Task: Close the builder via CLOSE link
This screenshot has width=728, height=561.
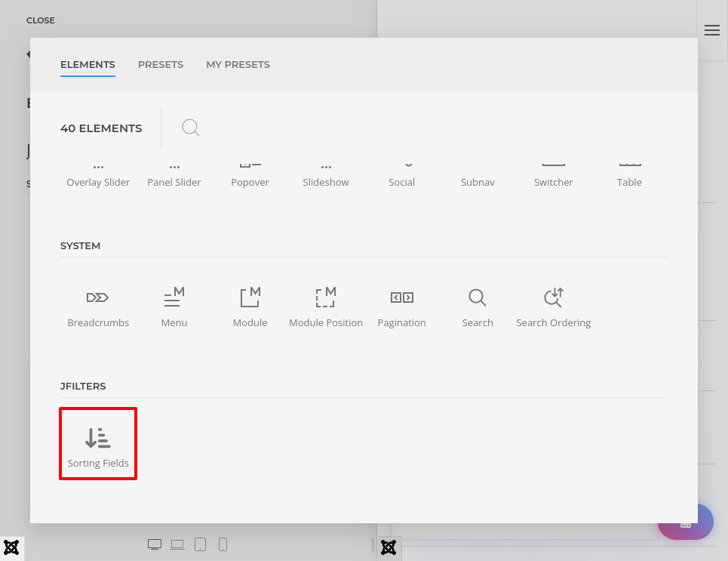Action: [41, 20]
